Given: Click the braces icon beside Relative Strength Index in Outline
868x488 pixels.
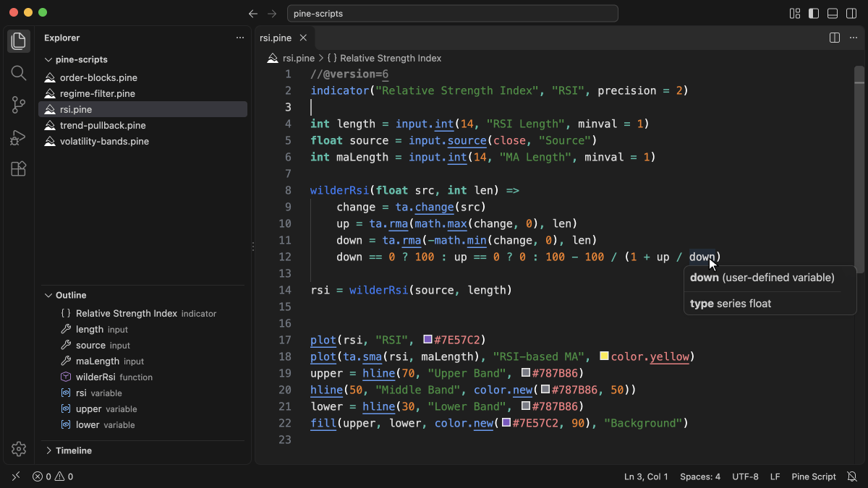Looking at the screenshot, I should coord(66,314).
